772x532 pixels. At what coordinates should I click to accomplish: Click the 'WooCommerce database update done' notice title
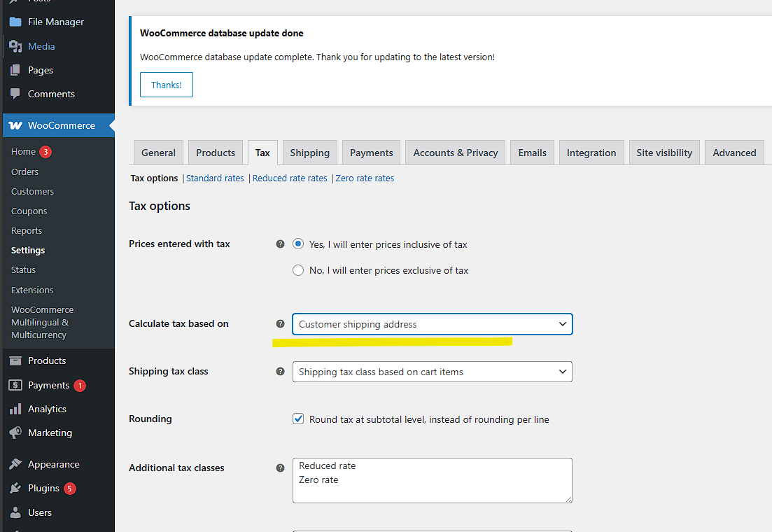[222, 33]
